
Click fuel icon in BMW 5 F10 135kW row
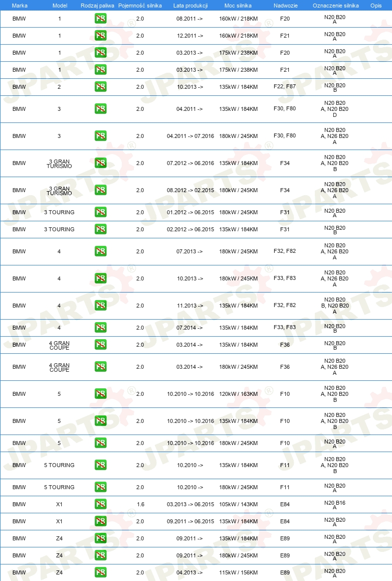(100, 421)
